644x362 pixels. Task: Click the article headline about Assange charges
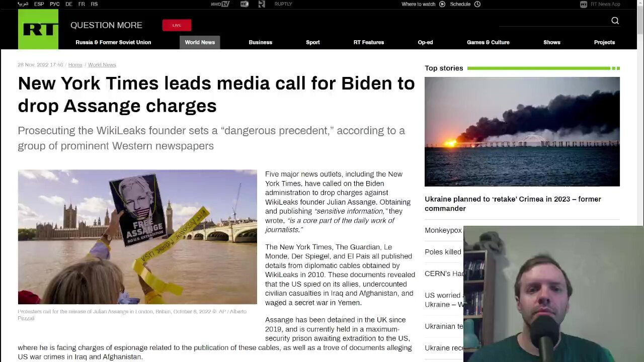coord(216,94)
